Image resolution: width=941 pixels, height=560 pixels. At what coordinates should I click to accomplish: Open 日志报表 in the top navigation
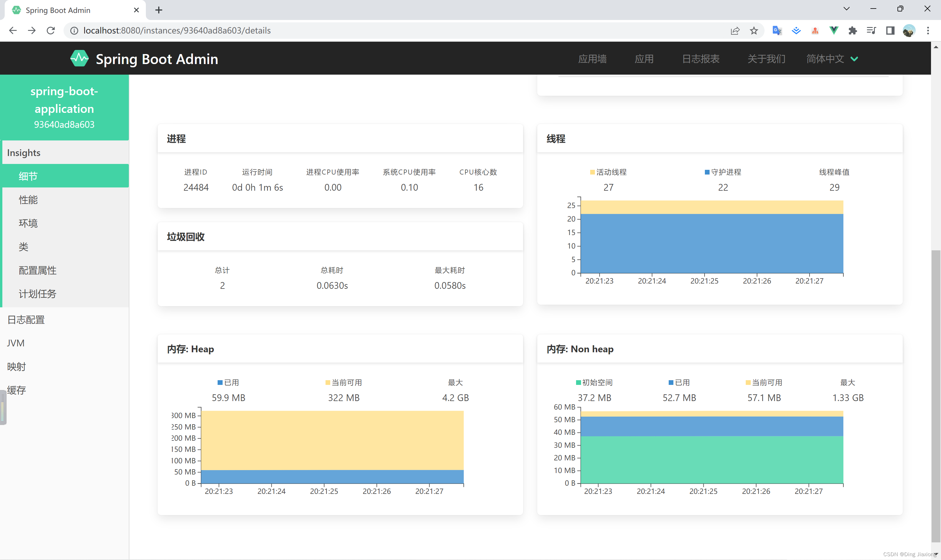coord(700,59)
